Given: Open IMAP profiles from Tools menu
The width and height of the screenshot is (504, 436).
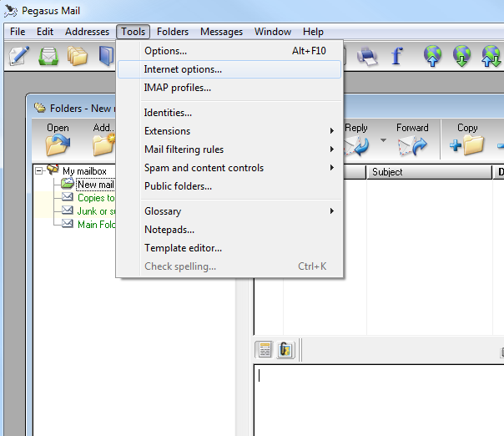Looking at the screenshot, I should (177, 88).
